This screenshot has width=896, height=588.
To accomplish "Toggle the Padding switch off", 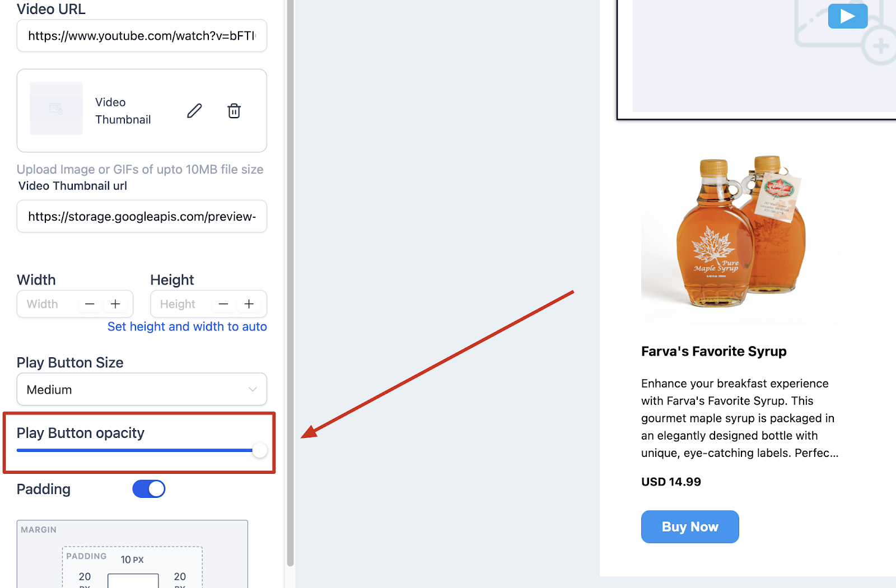I will [149, 489].
